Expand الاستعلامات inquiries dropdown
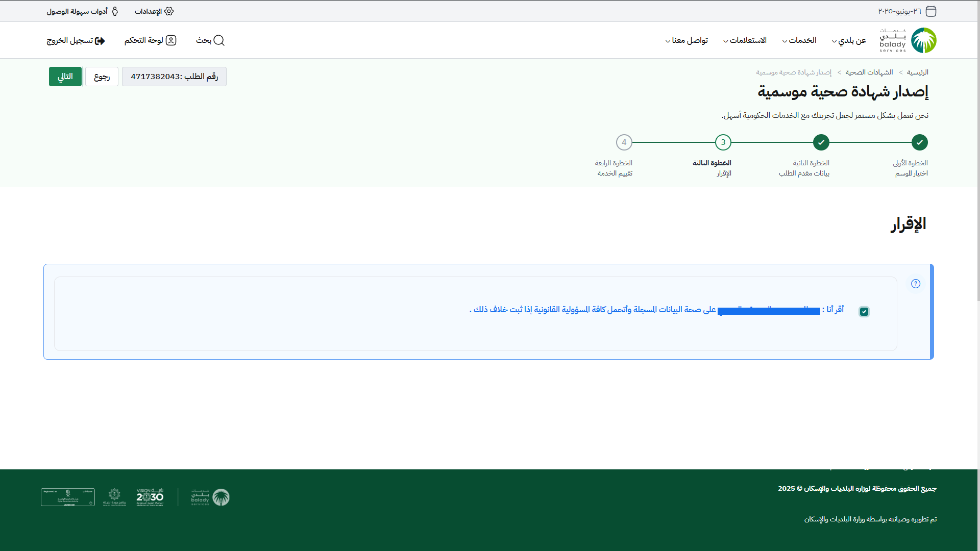This screenshot has width=980, height=551. 747,40
